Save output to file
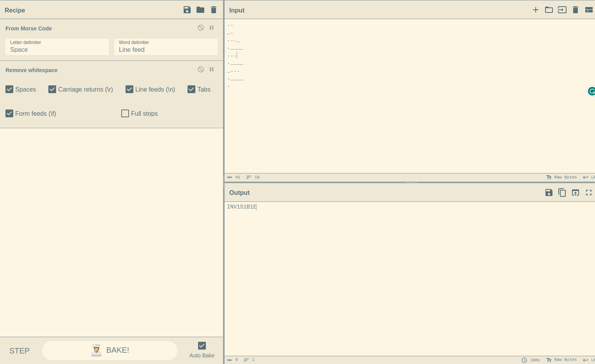This screenshot has height=364, width=595. point(549,193)
